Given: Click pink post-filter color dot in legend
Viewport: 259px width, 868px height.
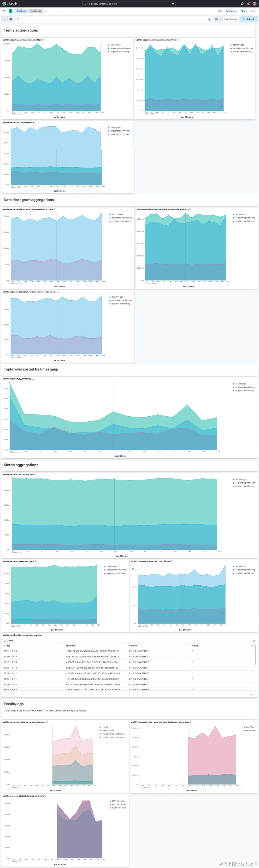Looking at the screenshot, I should (x=245, y=730).
